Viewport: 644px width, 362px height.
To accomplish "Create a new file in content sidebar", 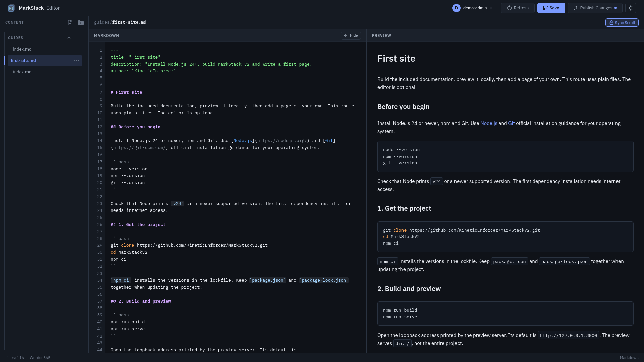I will (70, 23).
